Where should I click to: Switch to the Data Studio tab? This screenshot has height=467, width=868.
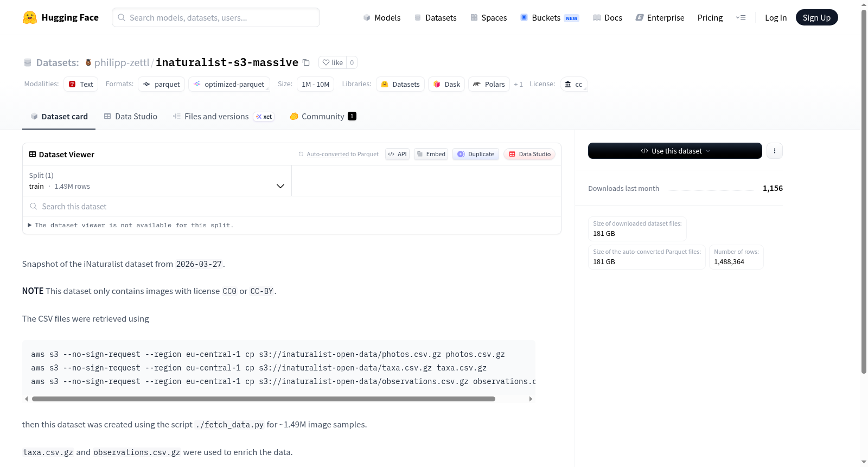click(131, 116)
